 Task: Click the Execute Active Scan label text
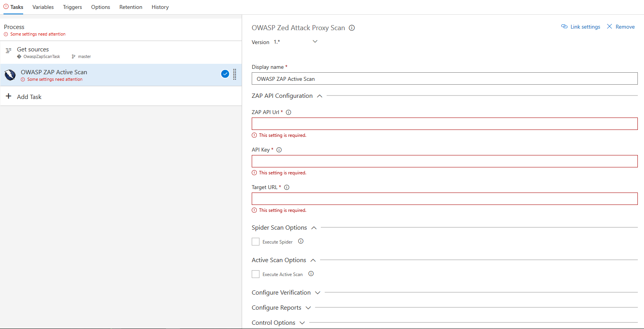(283, 274)
